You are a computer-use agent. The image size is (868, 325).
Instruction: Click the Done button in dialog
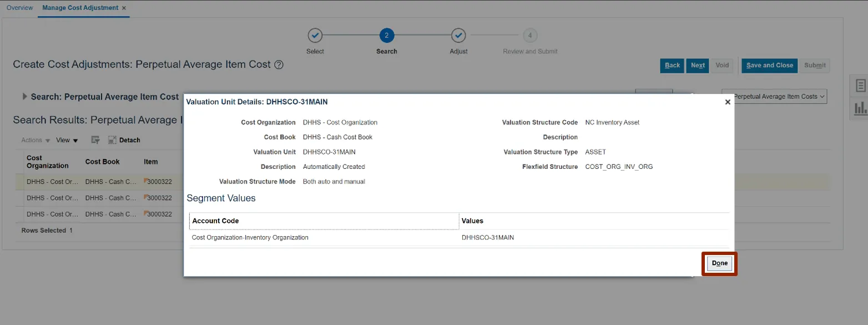click(719, 263)
